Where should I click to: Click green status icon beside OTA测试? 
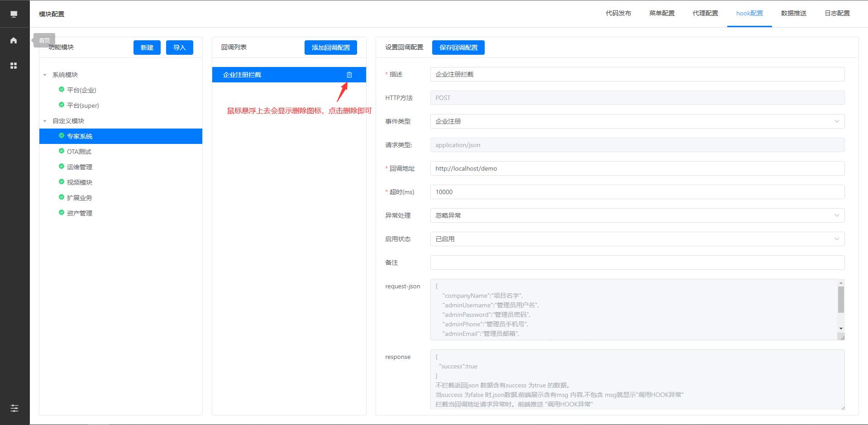coord(62,151)
